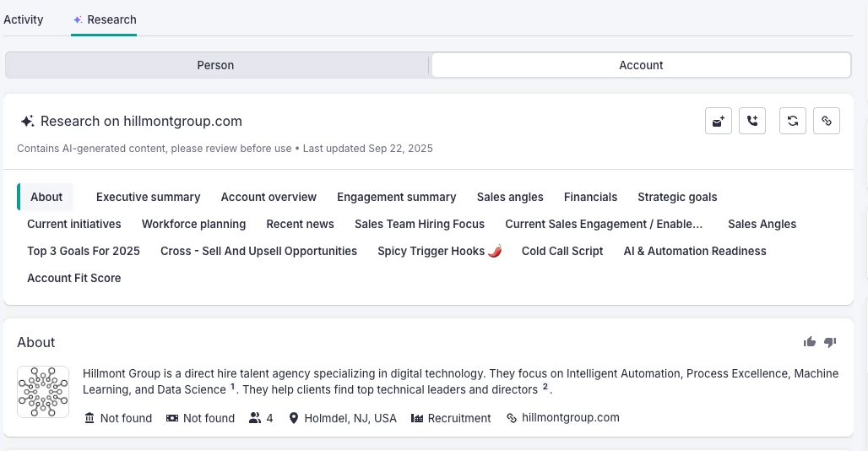Open the lowercase Sales angles section

(x=510, y=197)
